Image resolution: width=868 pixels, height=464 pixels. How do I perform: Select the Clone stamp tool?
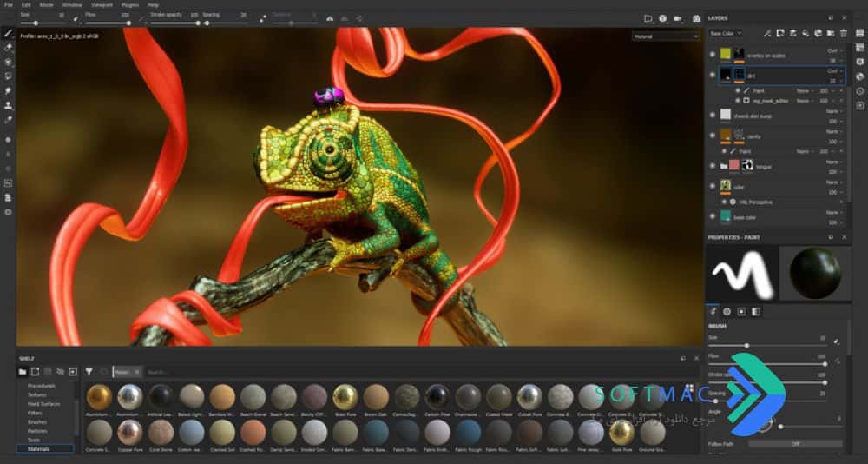pyautogui.click(x=9, y=105)
